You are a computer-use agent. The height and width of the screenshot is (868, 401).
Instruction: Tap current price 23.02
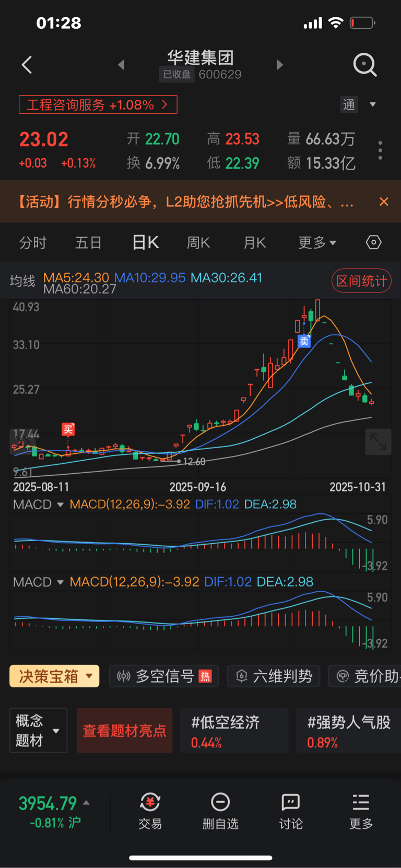pyautogui.click(x=44, y=139)
